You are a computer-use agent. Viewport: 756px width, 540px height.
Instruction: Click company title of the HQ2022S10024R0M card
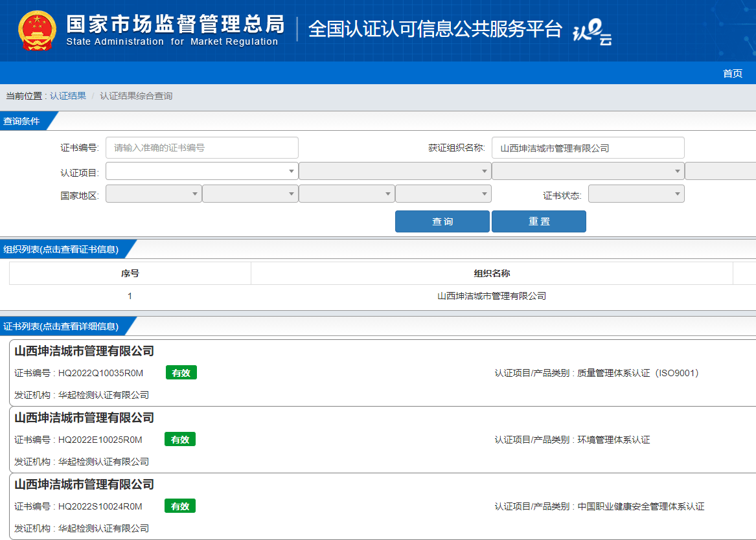click(x=84, y=484)
